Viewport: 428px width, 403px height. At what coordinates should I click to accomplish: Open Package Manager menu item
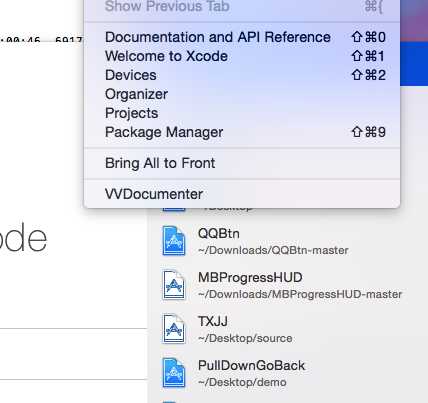point(242,132)
